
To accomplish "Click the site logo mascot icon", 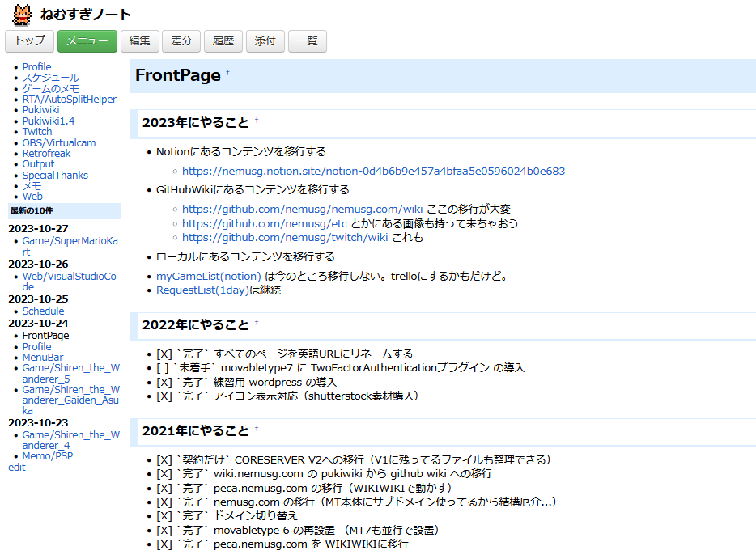I will (22, 14).
